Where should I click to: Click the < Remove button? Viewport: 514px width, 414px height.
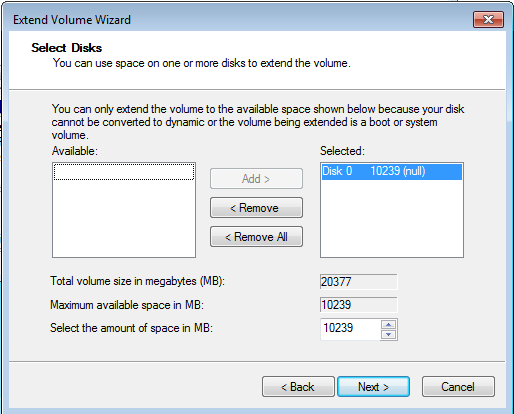[256, 208]
